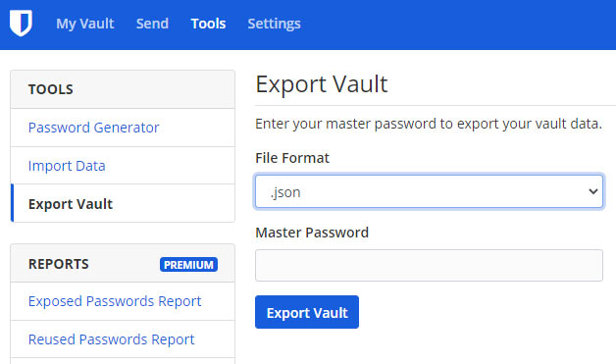Focus the Master Password input field
Image resolution: width=616 pixels, height=364 pixels.
[x=429, y=265]
